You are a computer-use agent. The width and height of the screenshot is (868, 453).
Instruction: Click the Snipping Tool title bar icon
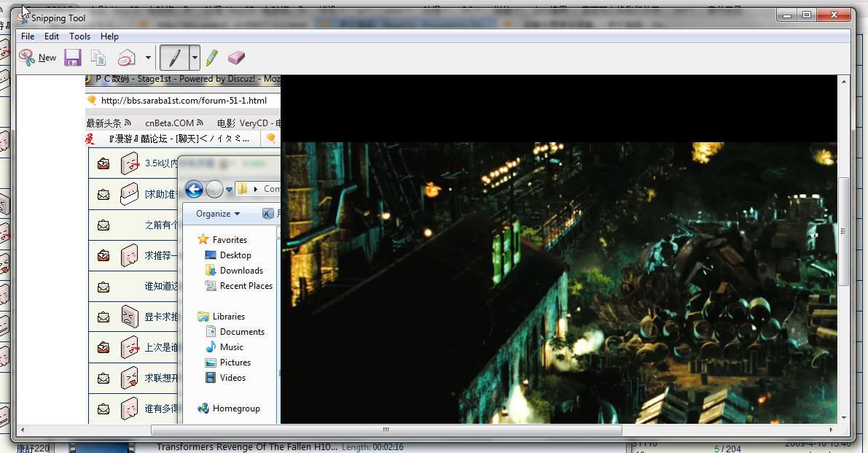(23, 18)
